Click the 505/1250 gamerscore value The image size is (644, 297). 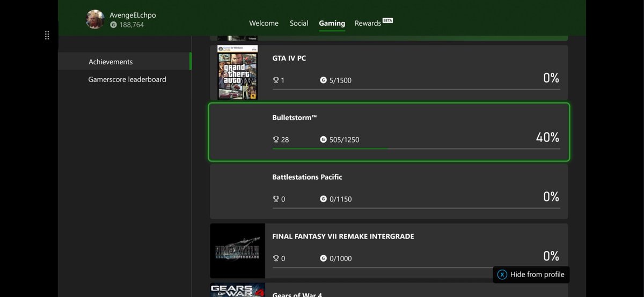click(x=344, y=140)
